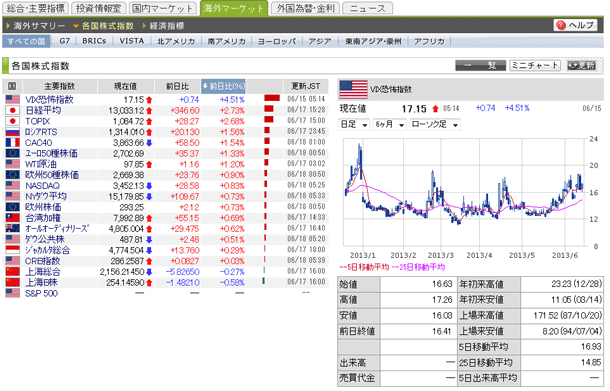The height and width of the screenshot is (391, 610).
Task: Click Indonesia flag in ジャカルタ総合 row
Action: pyautogui.click(x=12, y=250)
